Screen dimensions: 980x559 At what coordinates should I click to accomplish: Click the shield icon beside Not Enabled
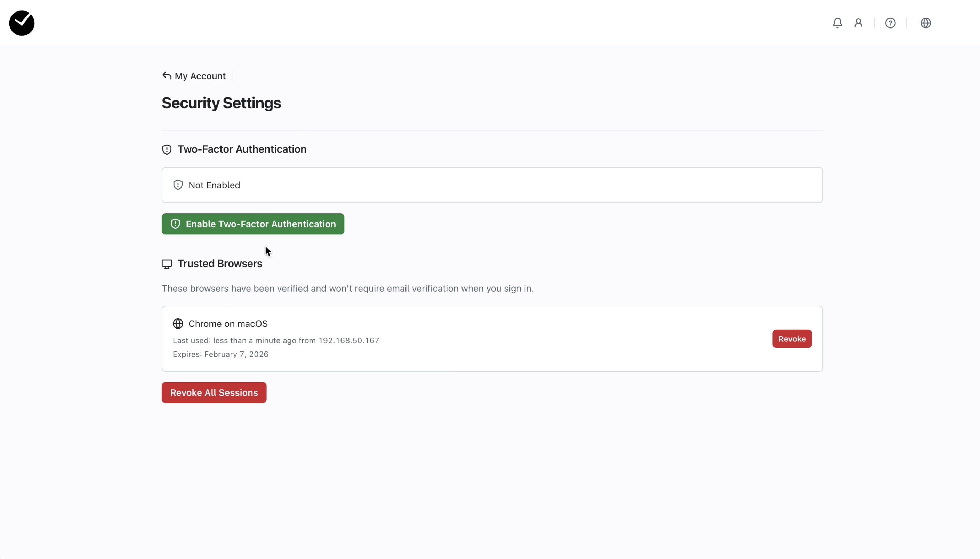pos(178,185)
